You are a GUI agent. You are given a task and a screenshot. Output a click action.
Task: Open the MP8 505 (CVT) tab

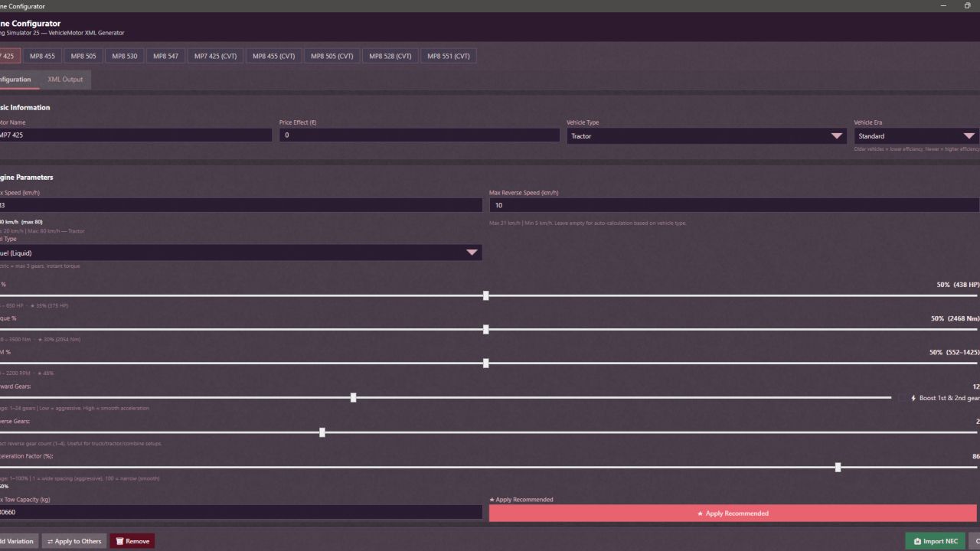pos(332,56)
